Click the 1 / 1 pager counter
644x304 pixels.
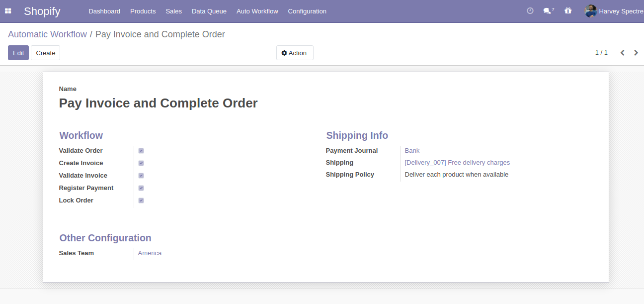(x=601, y=53)
